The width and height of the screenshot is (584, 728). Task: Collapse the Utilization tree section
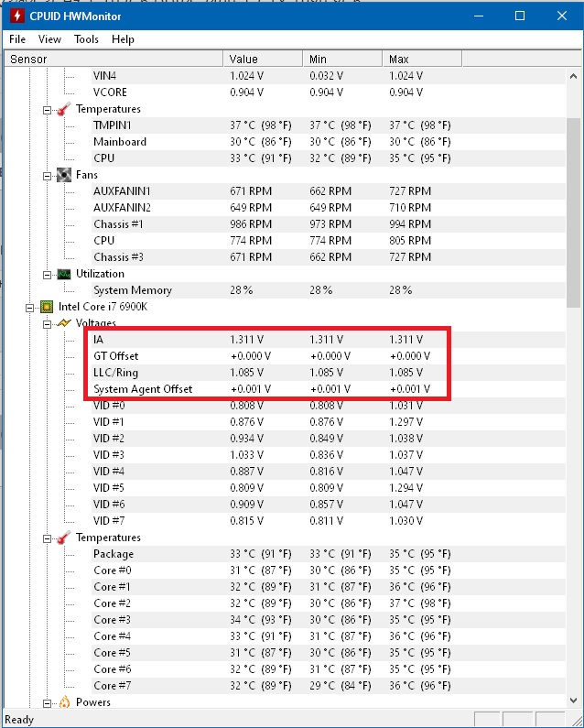(x=48, y=274)
